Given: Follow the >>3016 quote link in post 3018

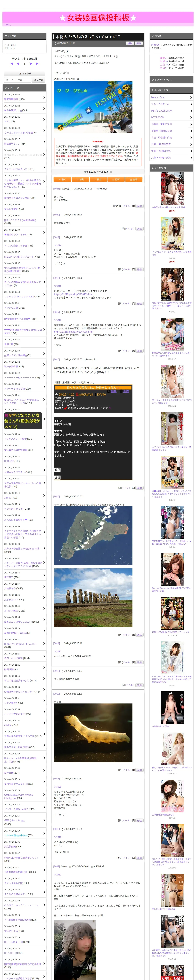Looking at the screenshot, I should pyautogui.click(x=57, y=286).
